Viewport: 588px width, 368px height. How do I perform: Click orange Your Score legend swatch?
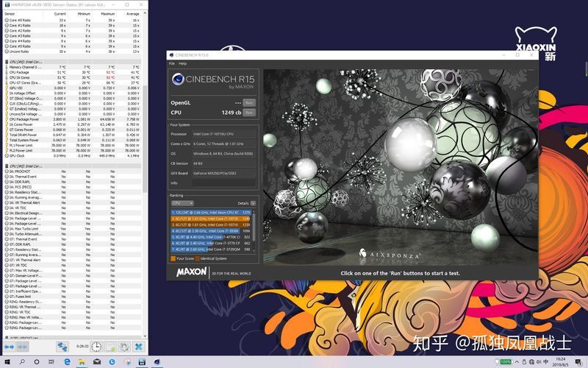pos(173,258)
